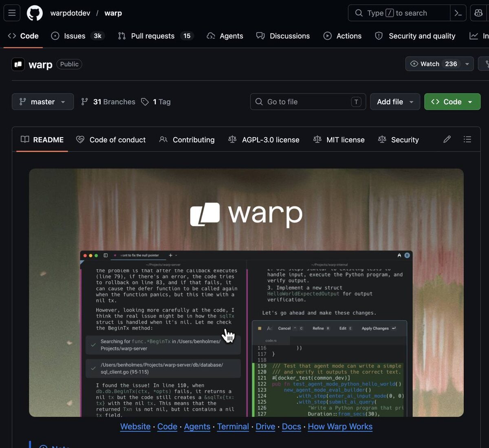The image size is (489, 448).
Task: Go to GitHub homepage via Octocat logo
Action: (35, 13)
